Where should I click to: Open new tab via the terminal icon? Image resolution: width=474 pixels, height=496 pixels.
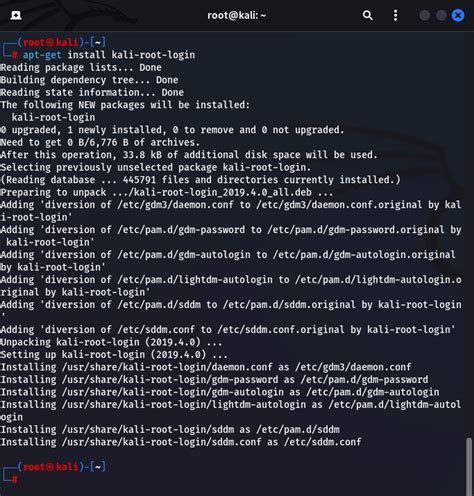tap(16, 15)
